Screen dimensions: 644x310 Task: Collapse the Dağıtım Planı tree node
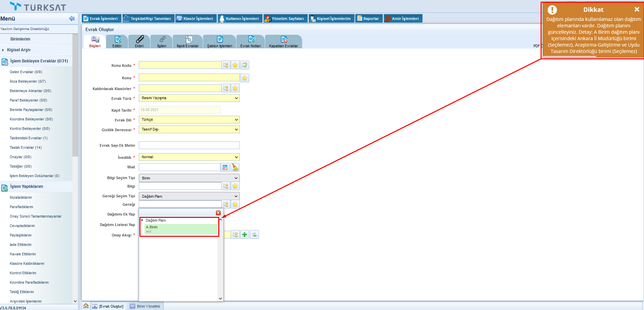pos(142,220)
